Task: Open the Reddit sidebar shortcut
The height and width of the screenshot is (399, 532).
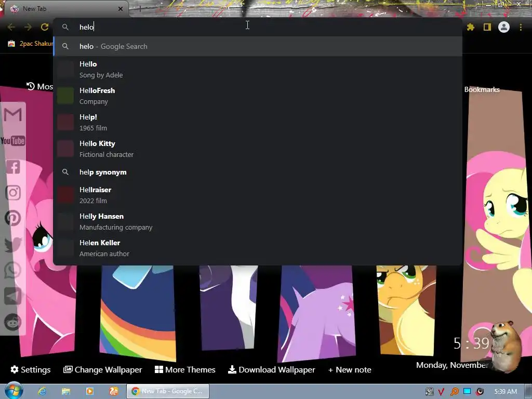Action: [x=13, y=322]
